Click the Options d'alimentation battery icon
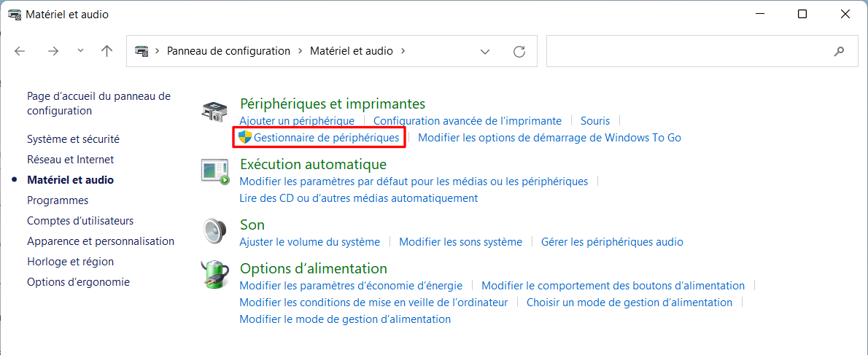This screenshot has height=355, width=868. pyautogui.click(x=214, y=273)
